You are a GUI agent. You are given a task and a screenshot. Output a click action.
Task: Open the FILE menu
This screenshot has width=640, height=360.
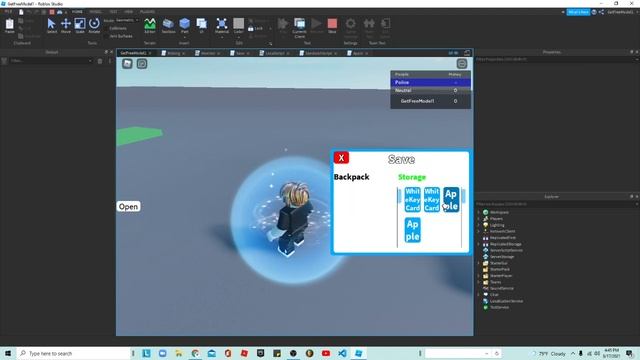8,12
